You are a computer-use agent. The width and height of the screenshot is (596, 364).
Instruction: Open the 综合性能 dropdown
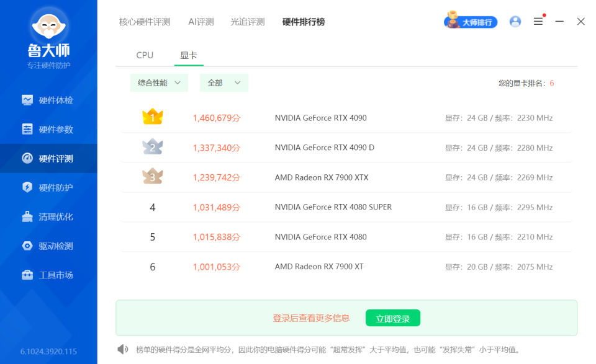159,82
